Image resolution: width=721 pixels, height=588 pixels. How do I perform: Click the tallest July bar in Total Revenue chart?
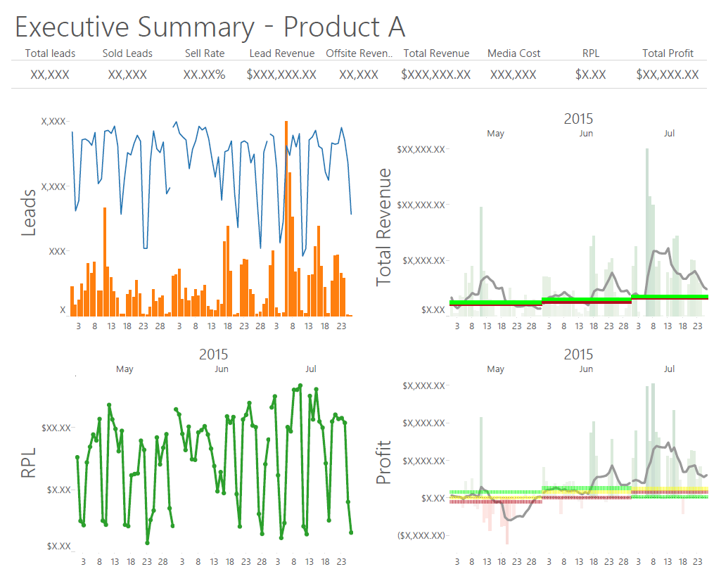pos(647,232)
